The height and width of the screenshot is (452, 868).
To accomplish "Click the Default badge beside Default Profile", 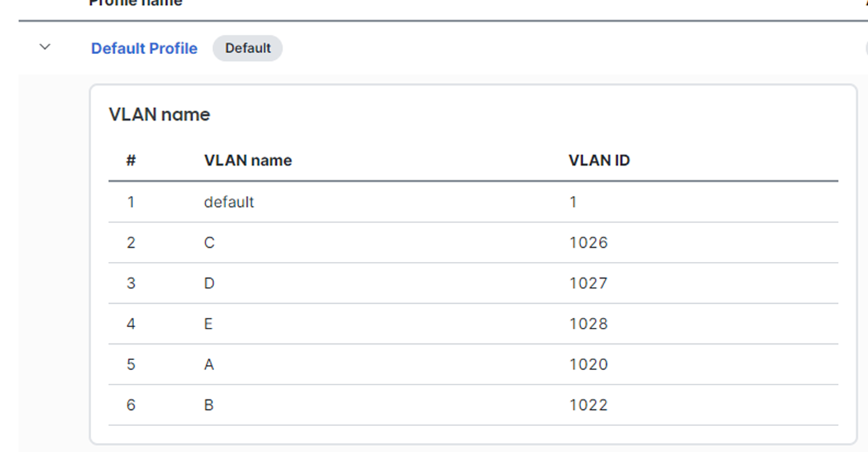I will (247, 48).
